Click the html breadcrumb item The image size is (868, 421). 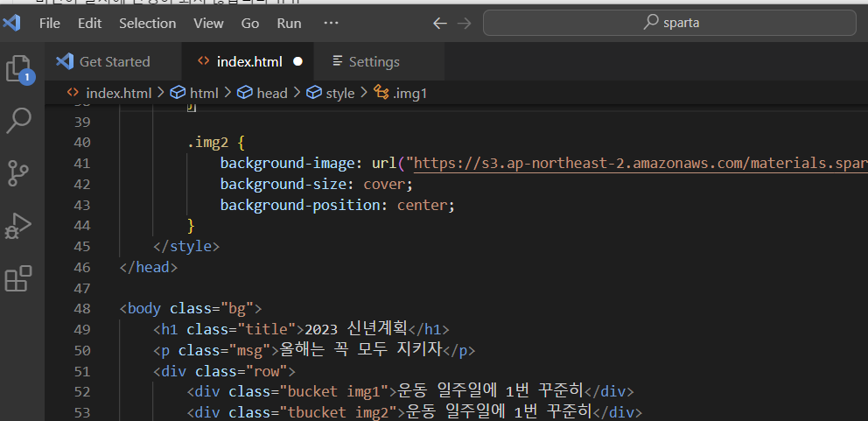194,93
